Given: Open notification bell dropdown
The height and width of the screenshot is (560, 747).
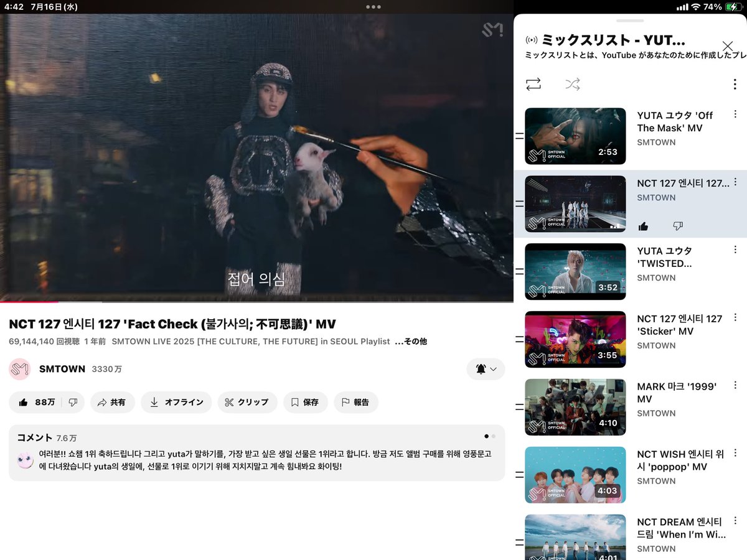Looking at the screenshot, I should tap(486, 369).
